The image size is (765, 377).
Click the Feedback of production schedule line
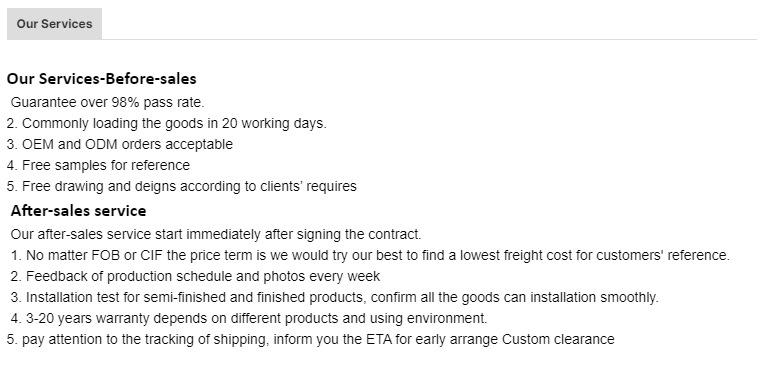point(195,276)
